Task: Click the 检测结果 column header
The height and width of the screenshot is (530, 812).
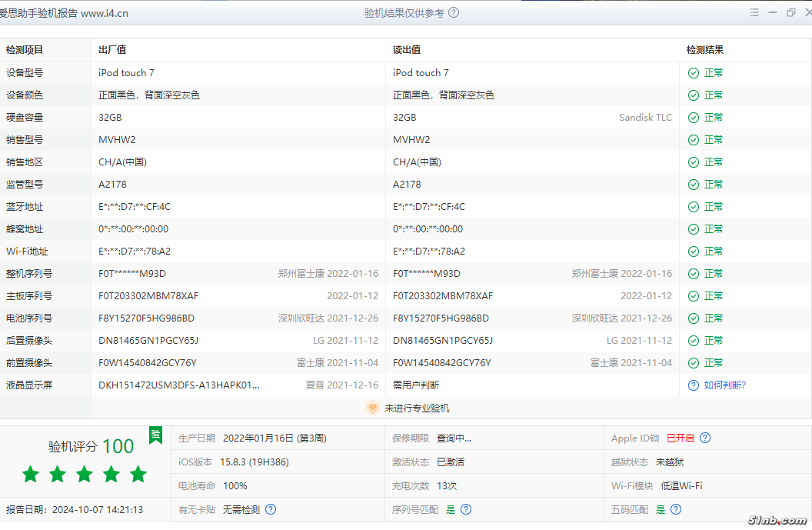Action: coord(705,50)
